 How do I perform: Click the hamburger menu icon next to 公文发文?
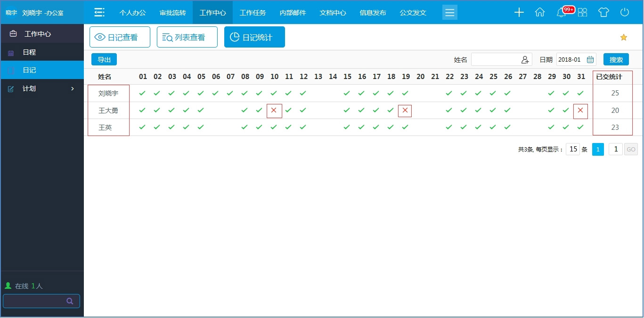(x=449, y=12)
